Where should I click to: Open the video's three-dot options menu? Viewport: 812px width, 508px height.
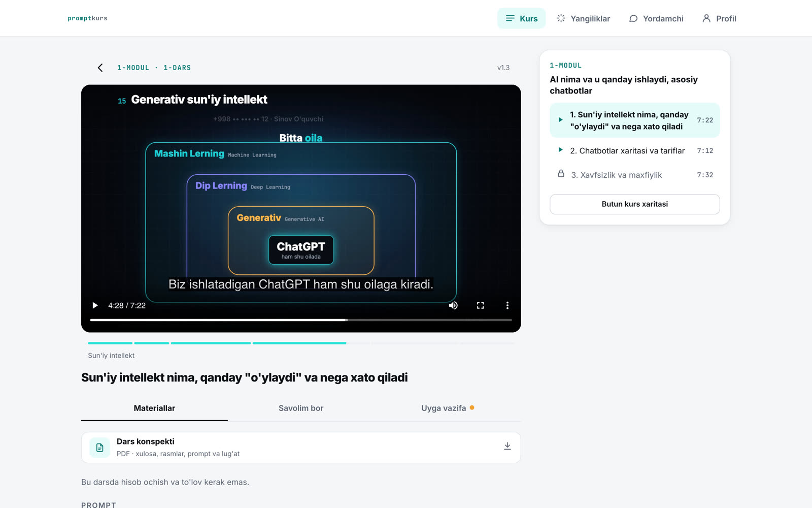point(507,305)
